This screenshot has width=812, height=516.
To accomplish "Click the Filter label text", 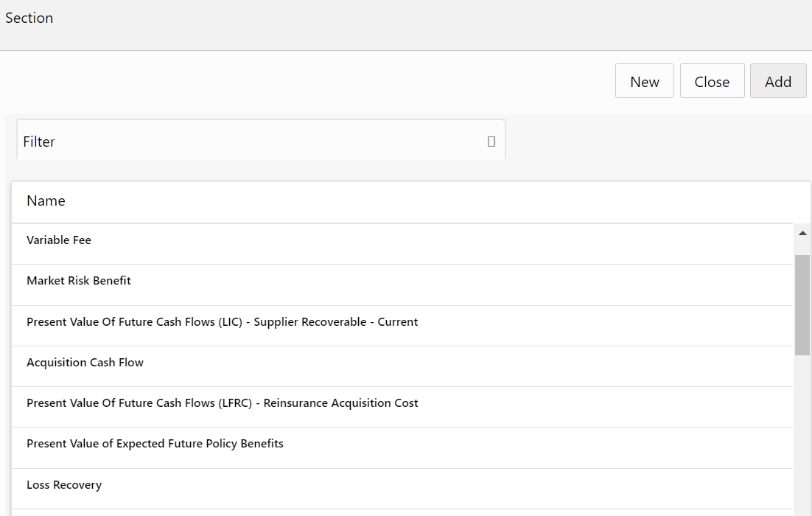I will [39, 142].
